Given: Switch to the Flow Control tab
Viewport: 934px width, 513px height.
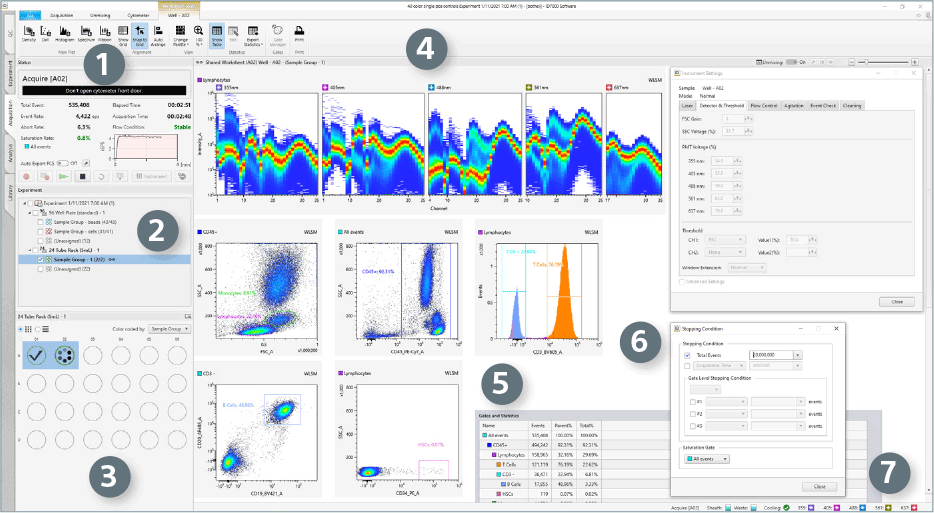Looking at the screenshot, I should tap(762, 105).
